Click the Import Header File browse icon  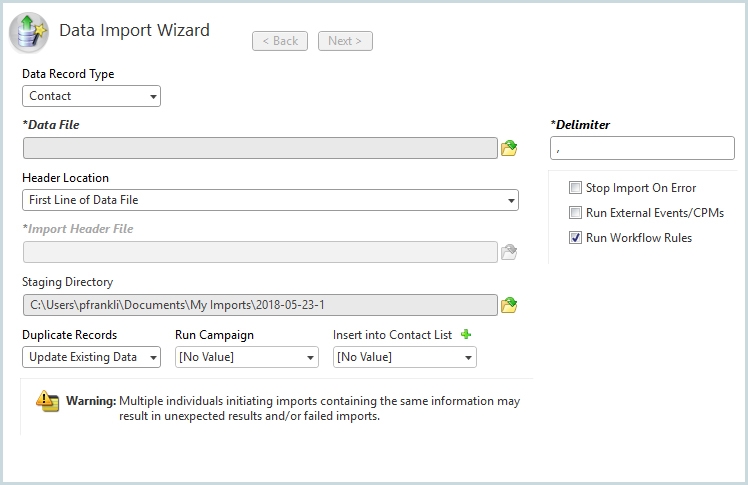[509, 252]
